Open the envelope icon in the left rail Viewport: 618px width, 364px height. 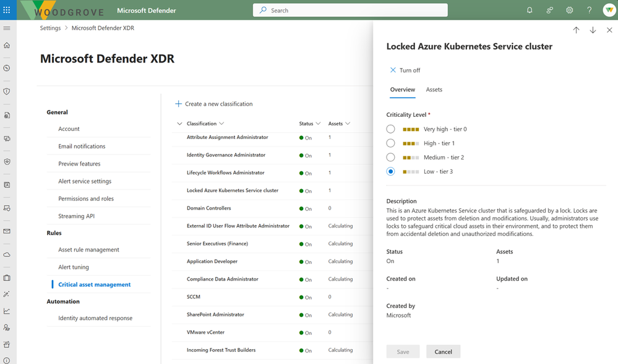(7, 231)
